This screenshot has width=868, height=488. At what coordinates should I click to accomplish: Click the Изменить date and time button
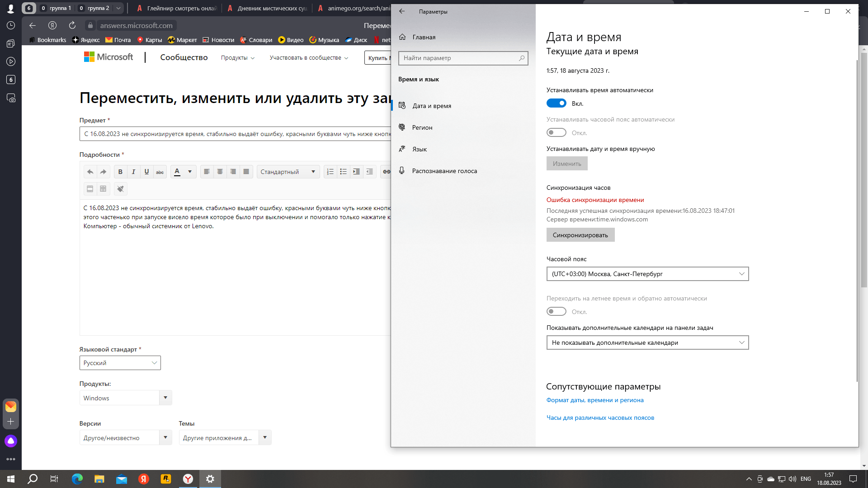(567, 164)
